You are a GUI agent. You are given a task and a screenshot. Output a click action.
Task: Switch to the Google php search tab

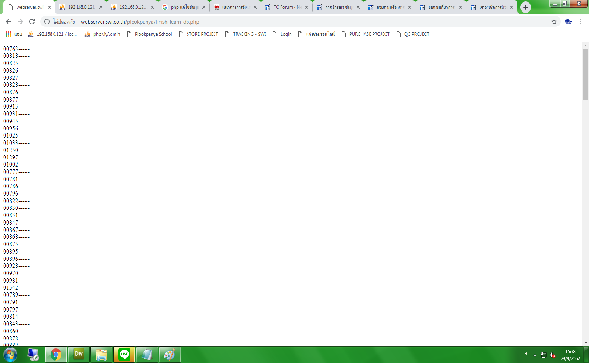pos(183,8)
